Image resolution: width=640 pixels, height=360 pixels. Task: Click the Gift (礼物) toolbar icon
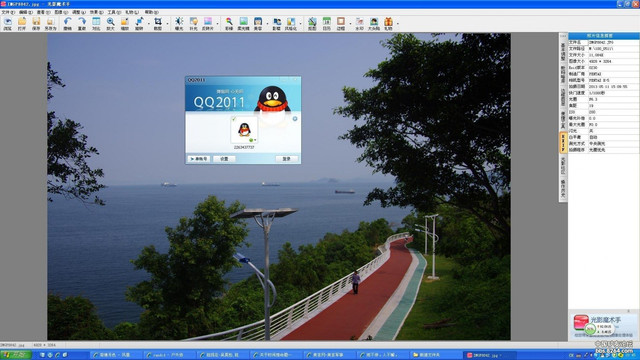coord(388,24)
